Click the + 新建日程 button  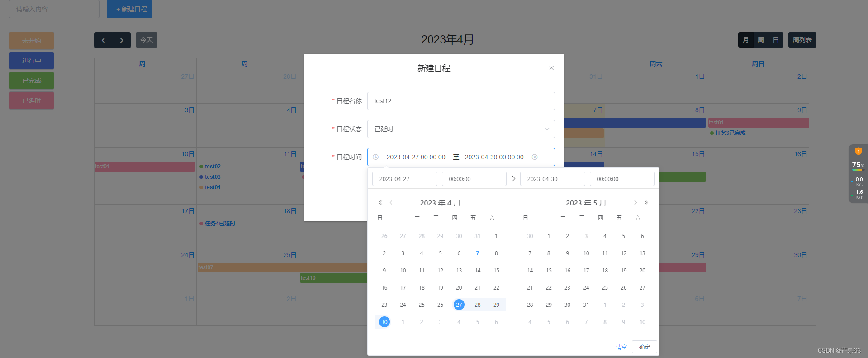129,9
